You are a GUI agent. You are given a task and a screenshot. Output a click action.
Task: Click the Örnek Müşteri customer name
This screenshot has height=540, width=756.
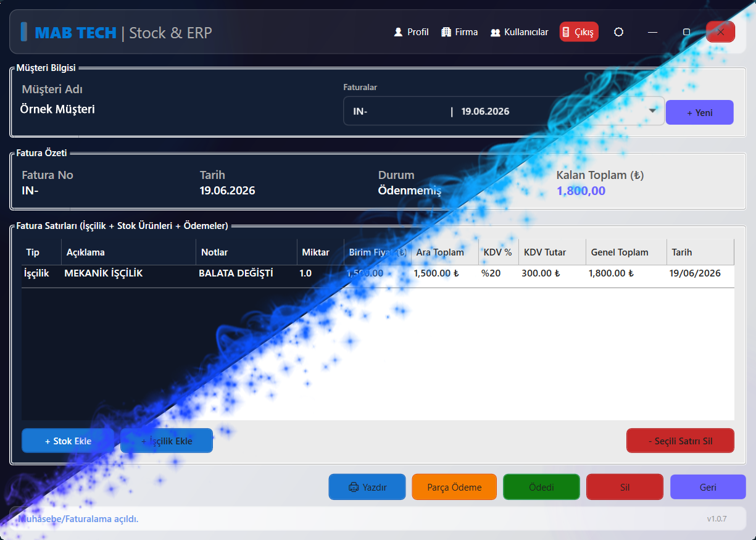[58, 109]
